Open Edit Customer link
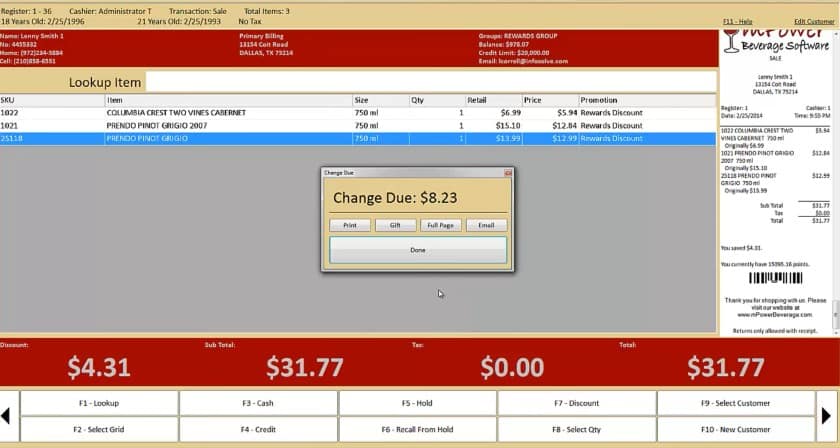Viewport: 840px width, 448px height. 814,21
